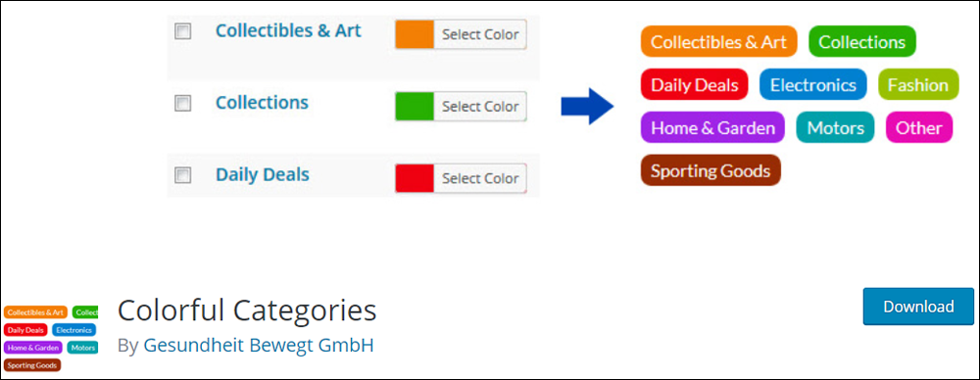Click the lime Fashion tag badge
The height and width of the screenshot is (380, 980).
click(x=918, y=85)
